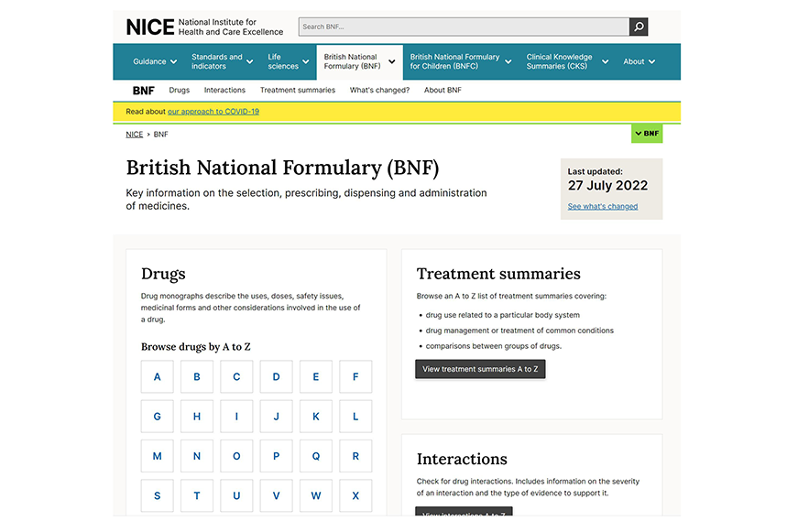
Task: Open the Interactions subnav tab
Action: tap(224, 90)
